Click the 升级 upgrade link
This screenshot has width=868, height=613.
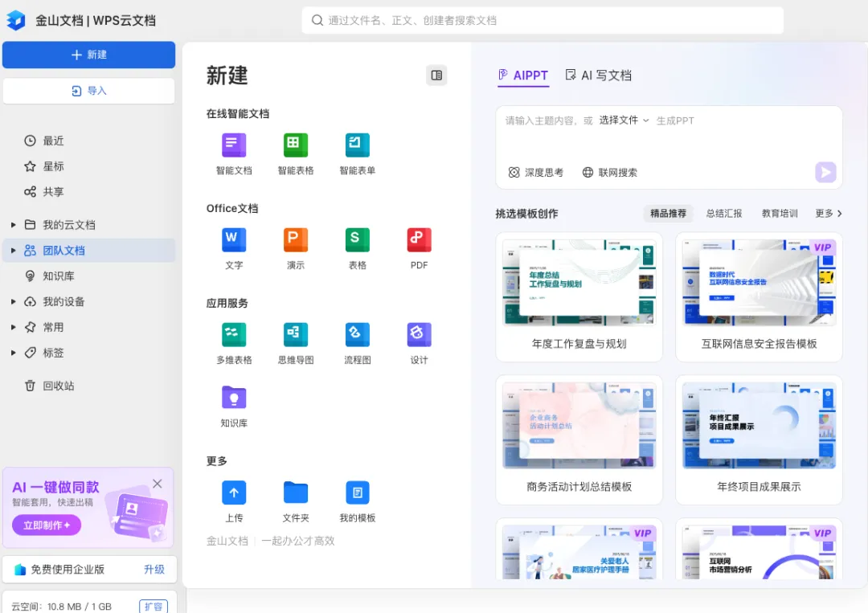pos(154,570)
